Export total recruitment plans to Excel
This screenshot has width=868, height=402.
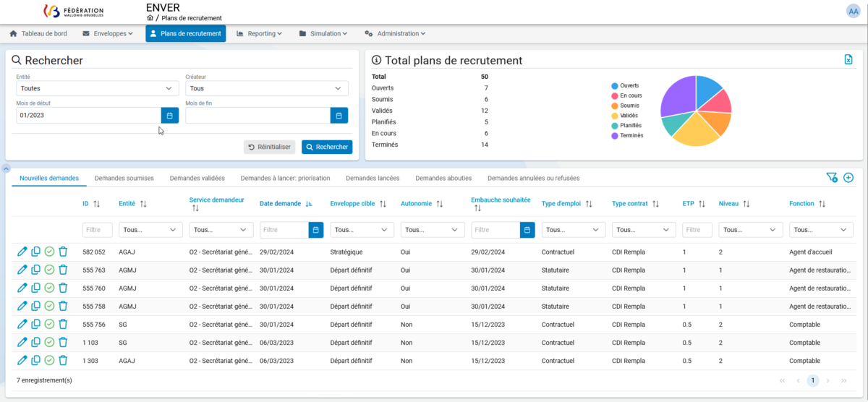coord(848,60)
